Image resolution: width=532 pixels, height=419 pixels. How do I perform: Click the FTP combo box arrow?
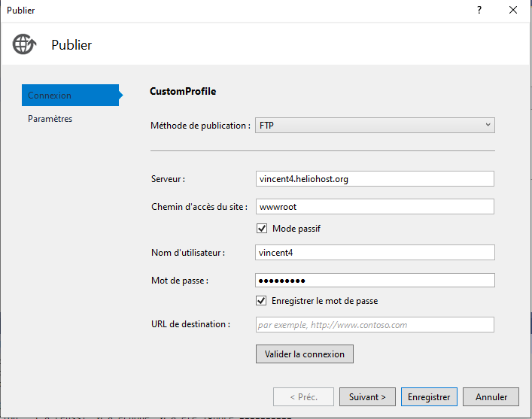click(x=488, y=125)
